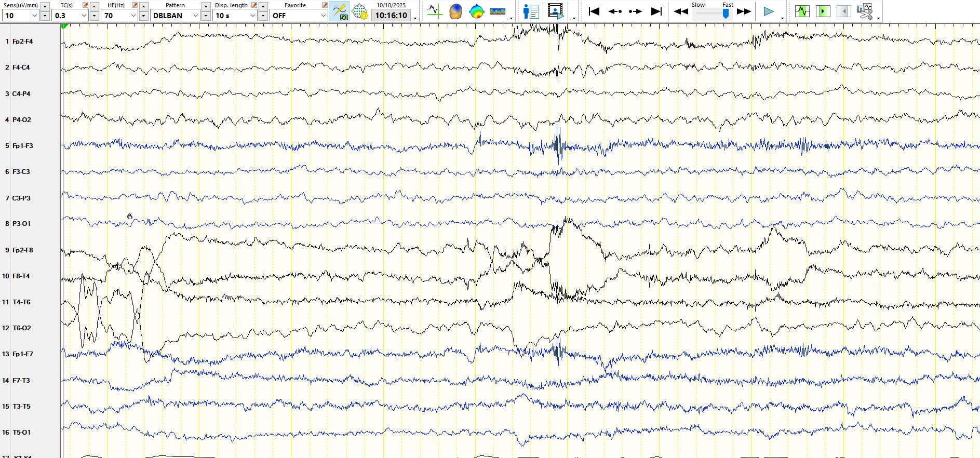Image resolution: width=980 pixels, height=458 pixels.
Task: Step the HF(Hz) value up
Action: click(x=144, y=6)
